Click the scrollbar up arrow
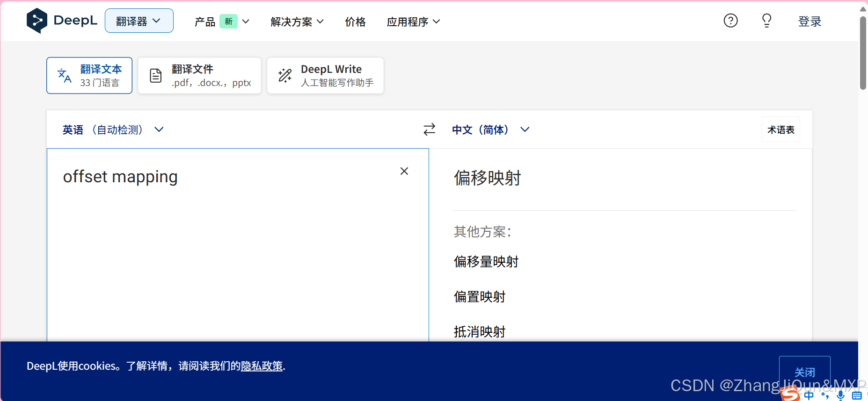This screenshot has height=401, width=868. pos(863,9)
